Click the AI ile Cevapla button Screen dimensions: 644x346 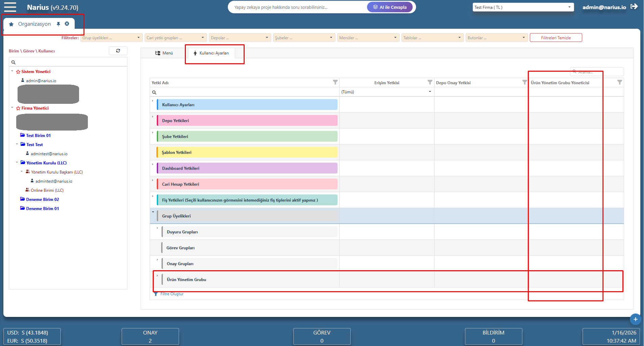390,7
